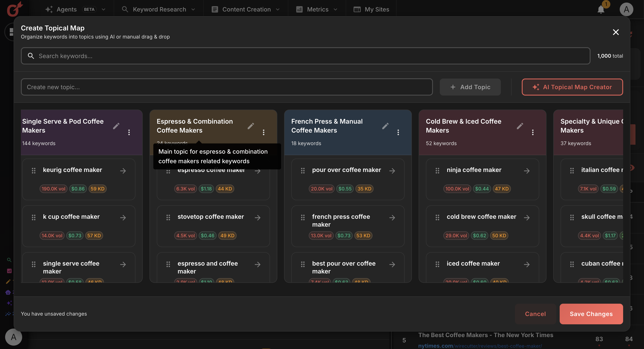Edit the French Press & Manual topic name
This screenshot has height=349, width=644.
[385, 126]
